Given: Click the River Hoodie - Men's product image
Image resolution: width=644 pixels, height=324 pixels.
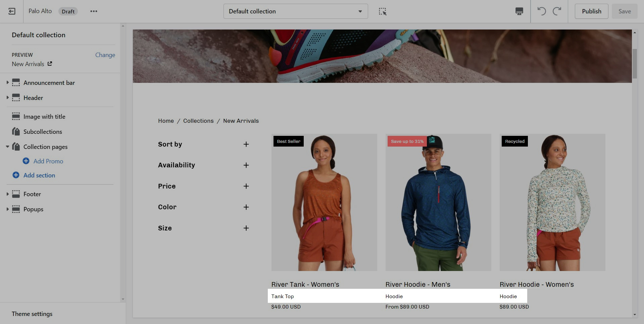Looking at the screenshot, I should (438, 202).
